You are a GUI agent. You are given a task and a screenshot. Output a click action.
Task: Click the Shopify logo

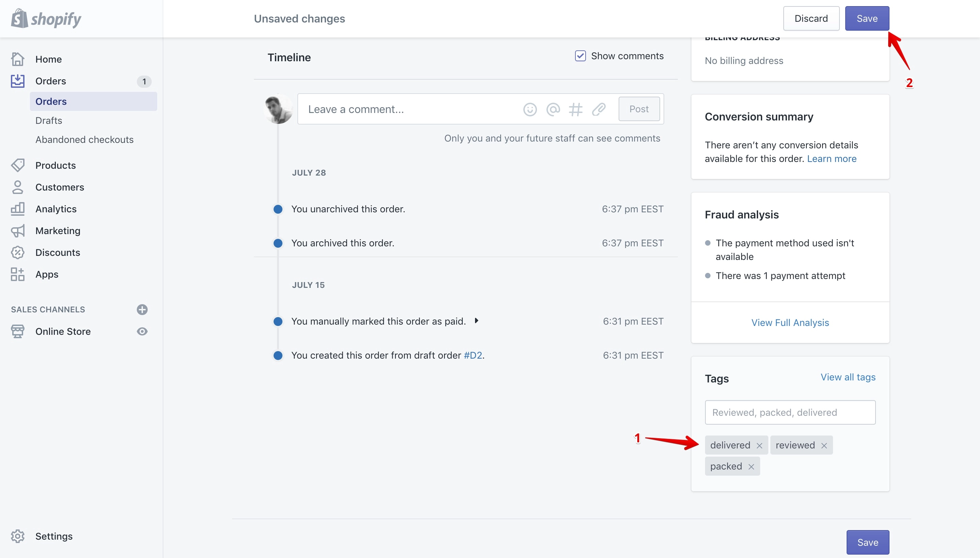[46, 18]
